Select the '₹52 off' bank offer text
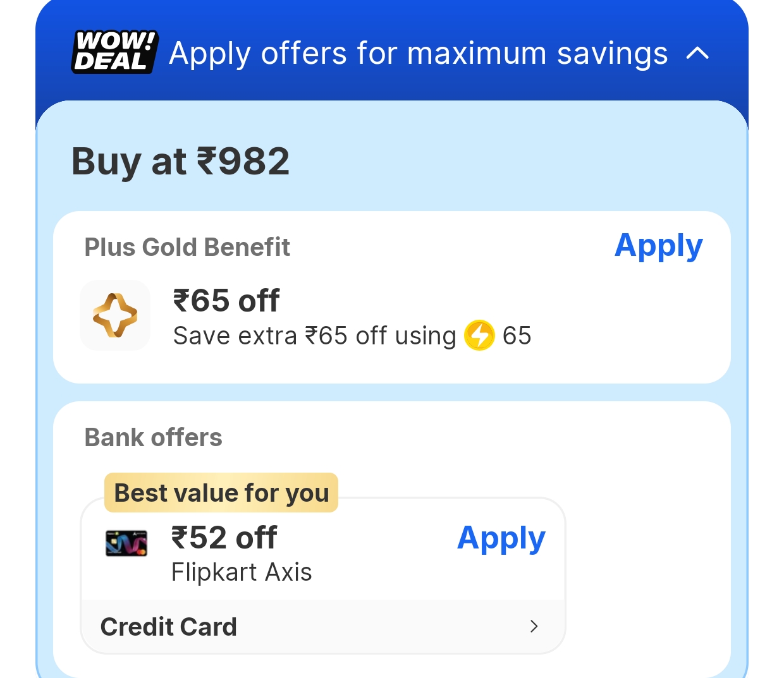Viewport: 784px width, 678px height. [224, 538]
